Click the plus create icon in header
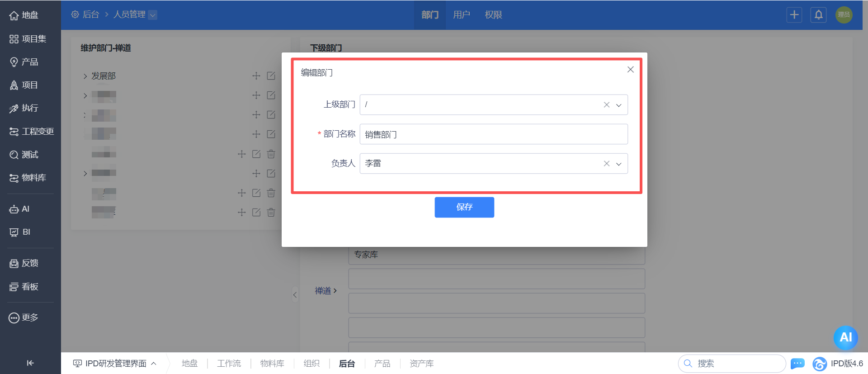The image size is (868, 374). click(794, 15)
